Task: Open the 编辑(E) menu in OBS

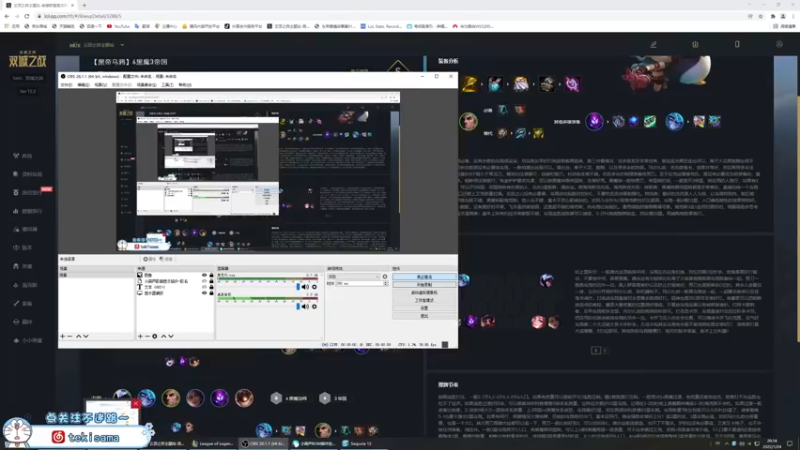Action: click(x=83, y=85)
